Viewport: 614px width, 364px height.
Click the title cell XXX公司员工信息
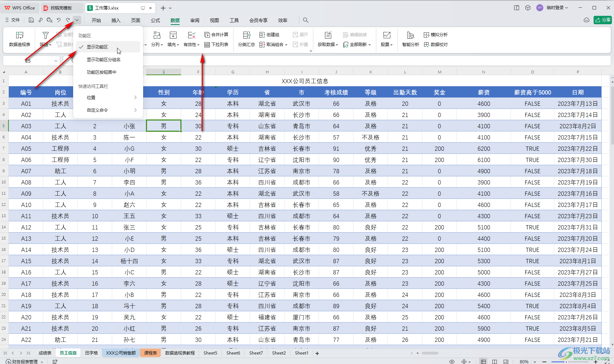(305, 81)
